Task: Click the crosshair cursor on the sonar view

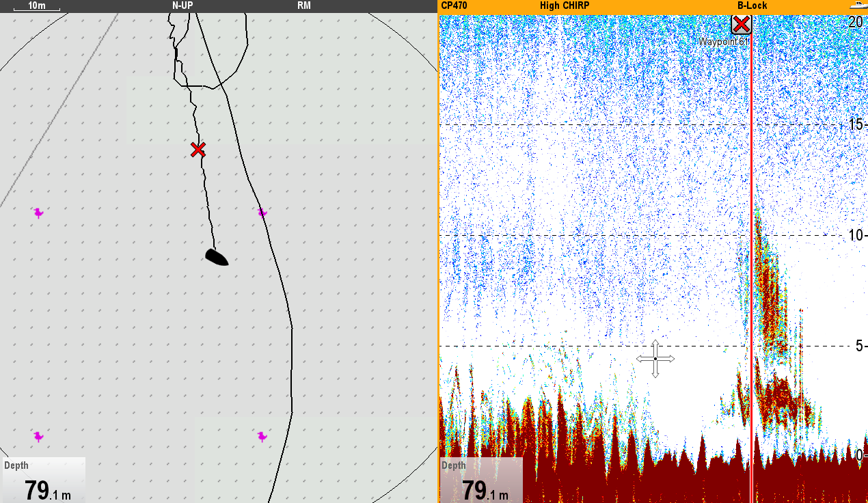Action: [x=655, y=359]
